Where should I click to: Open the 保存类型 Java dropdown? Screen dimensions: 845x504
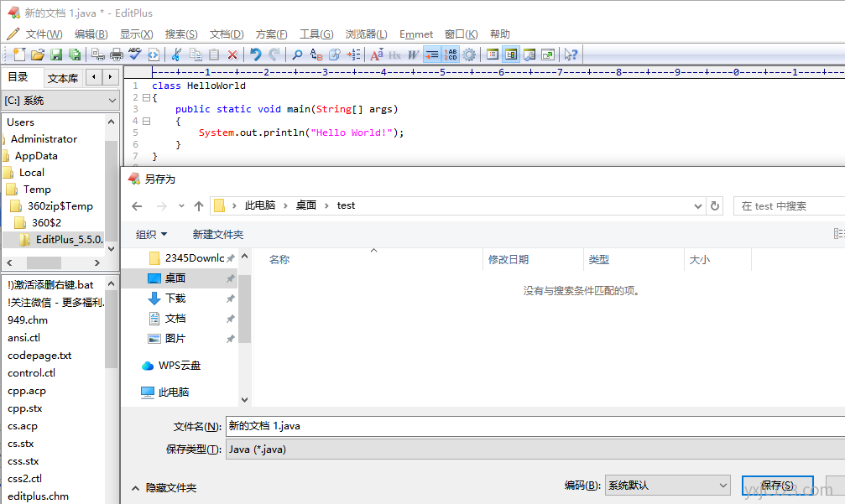535,449
